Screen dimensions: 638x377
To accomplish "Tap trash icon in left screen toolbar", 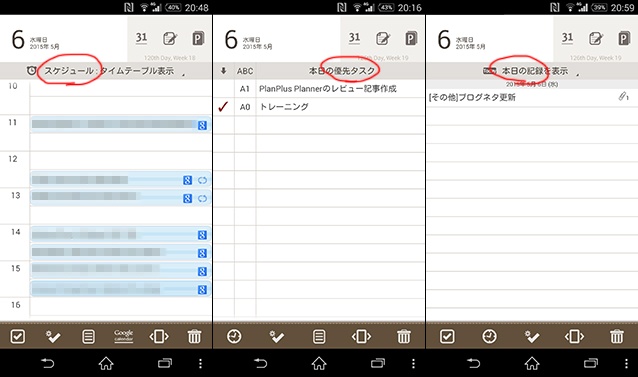I will (x=194, y=336).
